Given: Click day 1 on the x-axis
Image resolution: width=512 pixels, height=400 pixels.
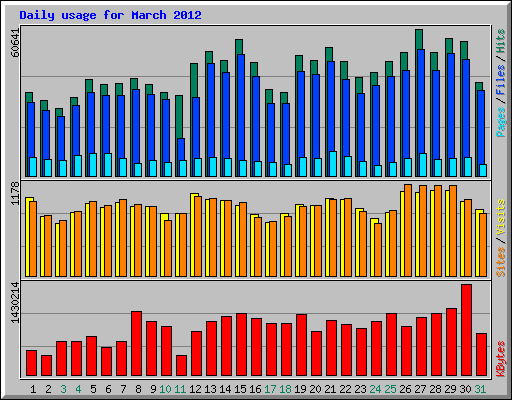Looking at the screenshot, I should 33,389.
